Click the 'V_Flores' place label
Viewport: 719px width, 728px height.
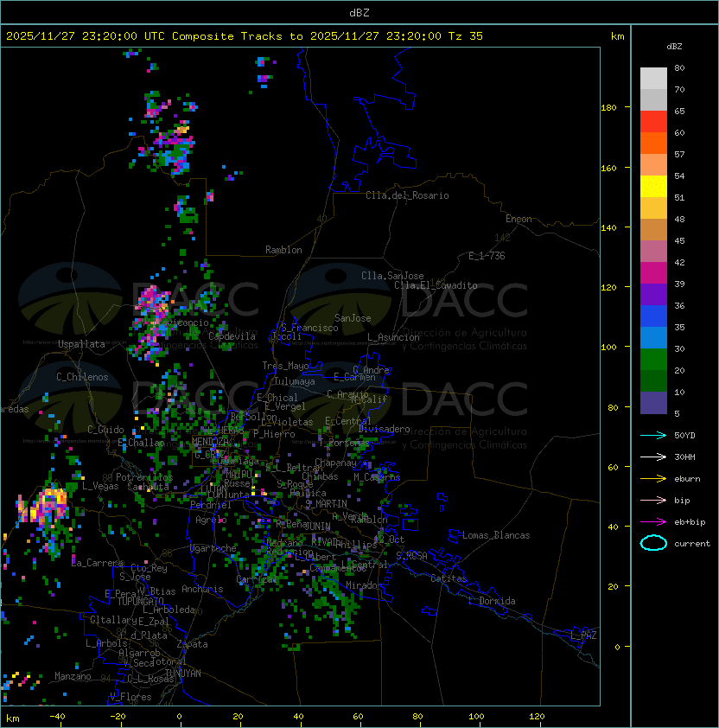(x=130, y=697)
